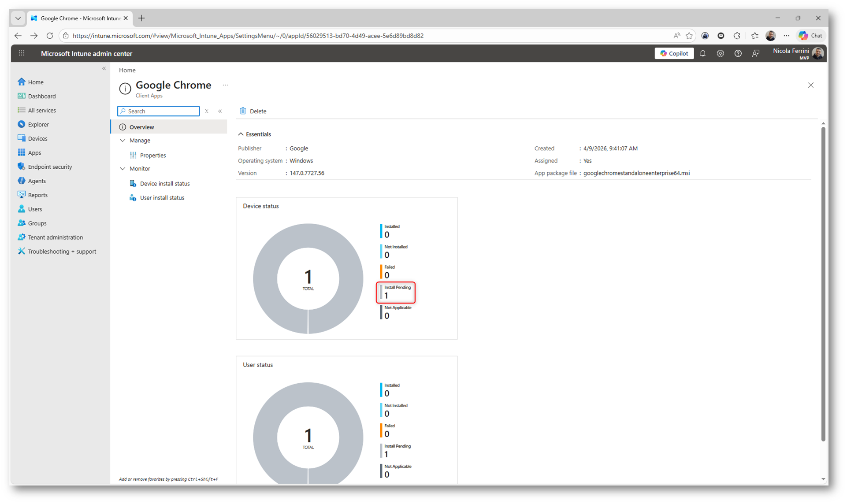The width and height of the screenshot is (847, 504).
Task: Open the feedback icon in header
Action: point(756,53)
